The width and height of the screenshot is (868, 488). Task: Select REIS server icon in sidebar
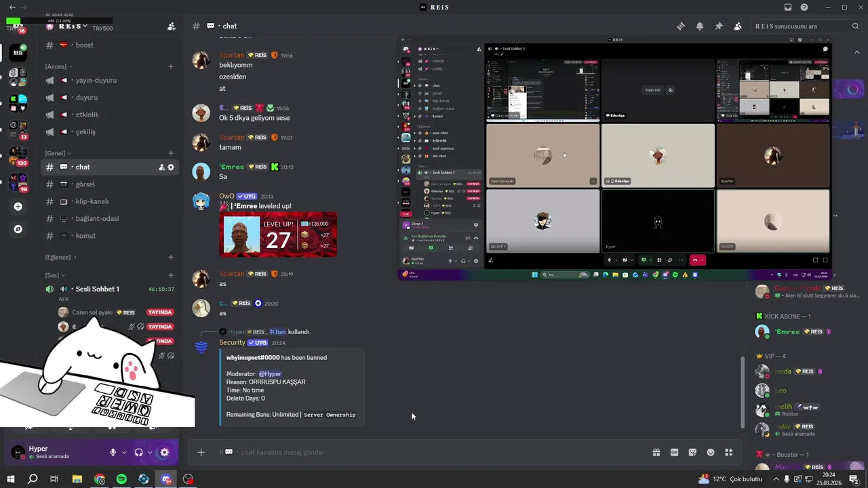point(18,52)
